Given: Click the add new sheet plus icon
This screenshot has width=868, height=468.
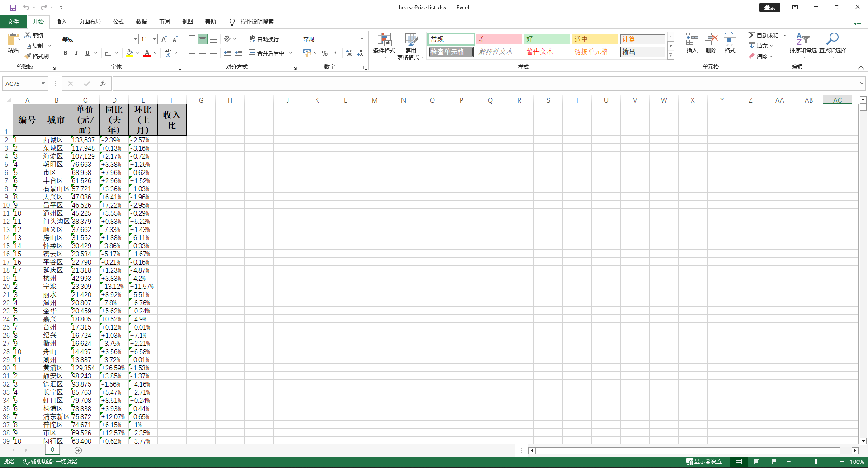Looking at the screenshot, I should click(x=78, y=450).
